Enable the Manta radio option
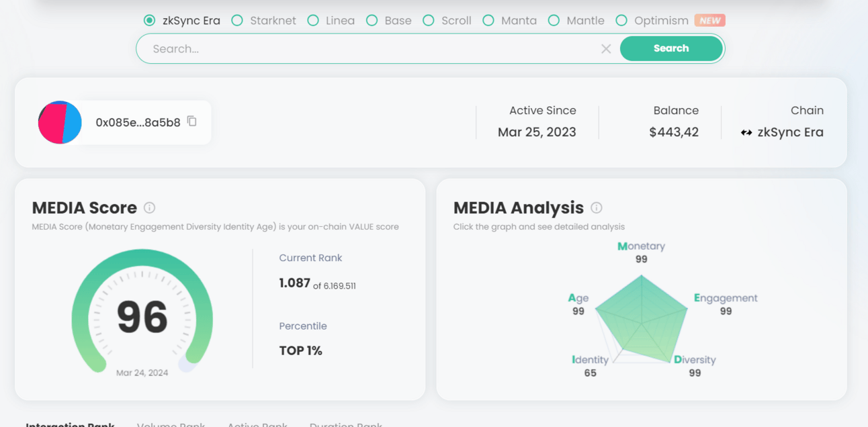868x427 pixels. [x=488, y=20]
